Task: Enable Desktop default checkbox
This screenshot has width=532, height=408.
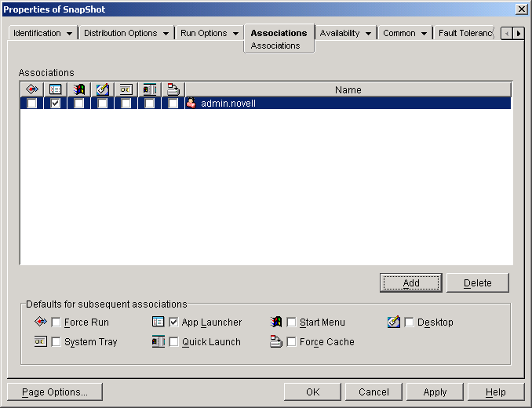Action: click(409, 322)
